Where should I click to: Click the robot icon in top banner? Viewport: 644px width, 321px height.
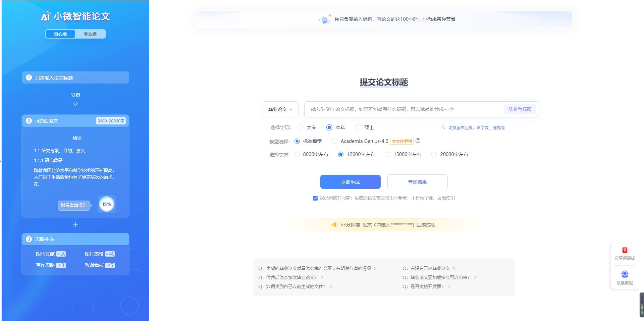point(325,19)
